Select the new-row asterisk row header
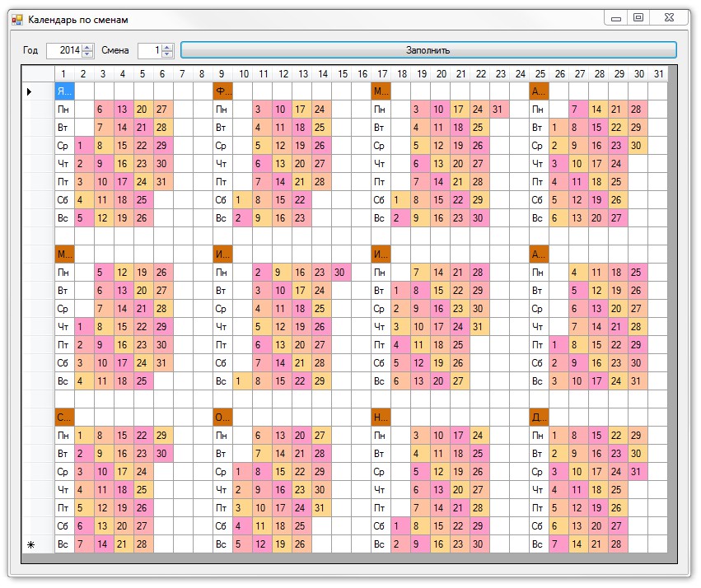701x588 pixels. coord(38,544)
